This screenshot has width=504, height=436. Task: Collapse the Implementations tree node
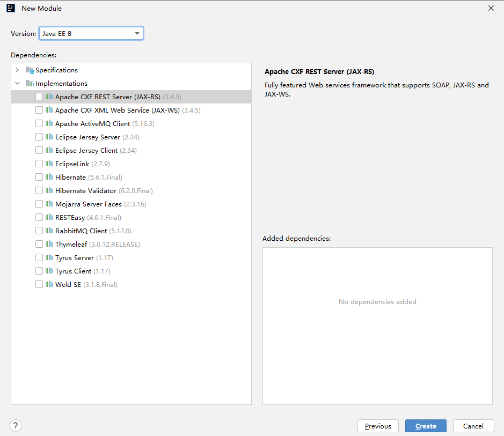pos(17,84)
